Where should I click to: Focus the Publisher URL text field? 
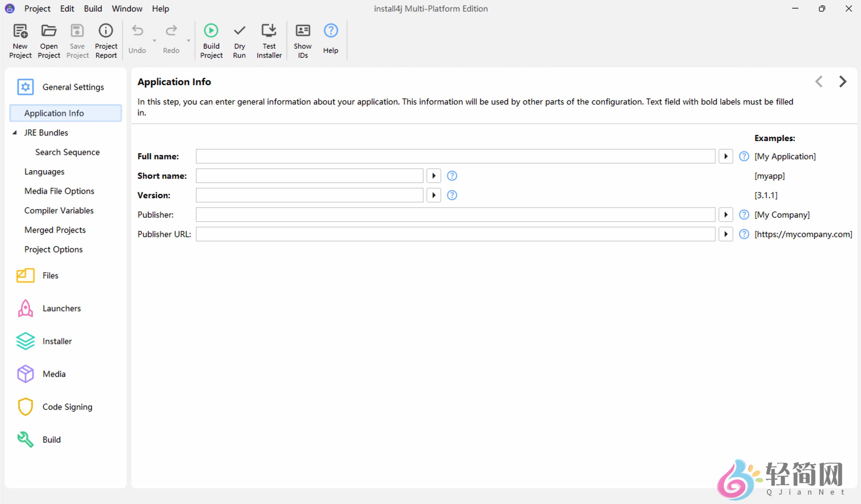click(455, 234)
